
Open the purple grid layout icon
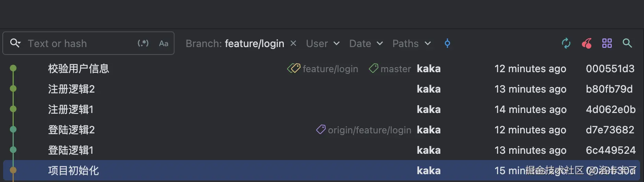tap(607, 43)
